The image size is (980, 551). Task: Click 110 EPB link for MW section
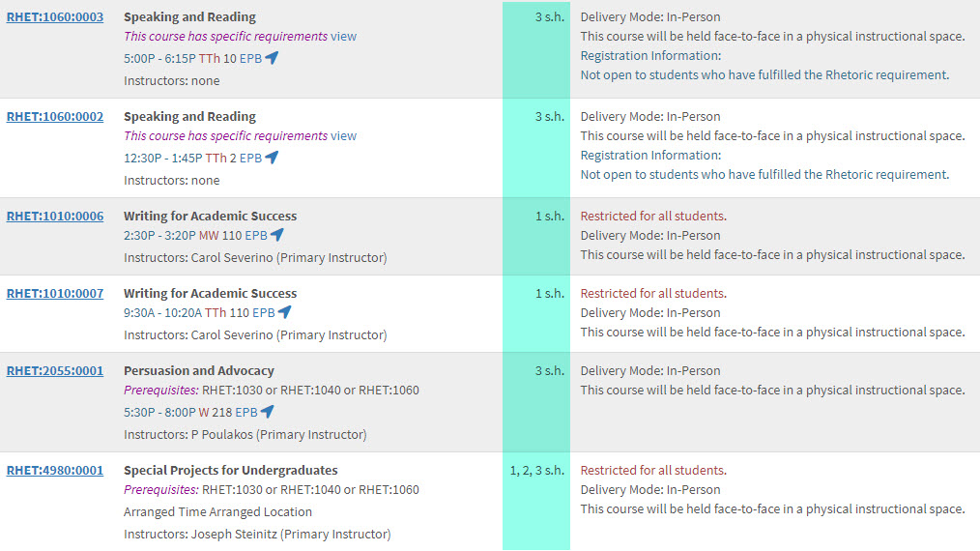pos(245,235)
